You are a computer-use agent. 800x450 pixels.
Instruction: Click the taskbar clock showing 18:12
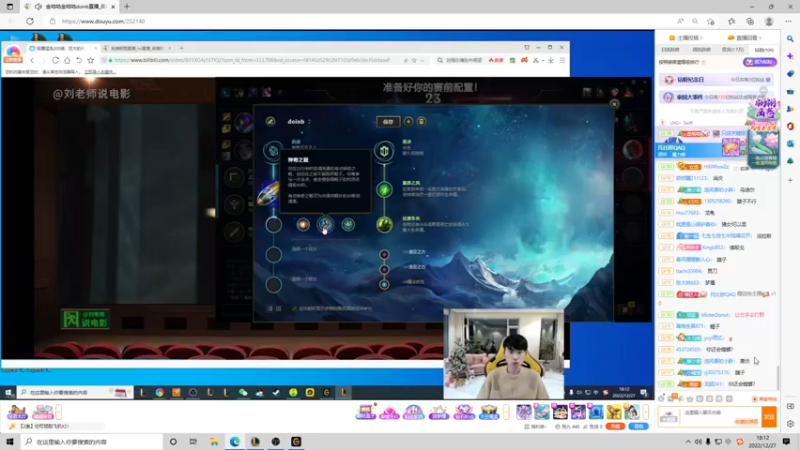(x=762, y=441)
